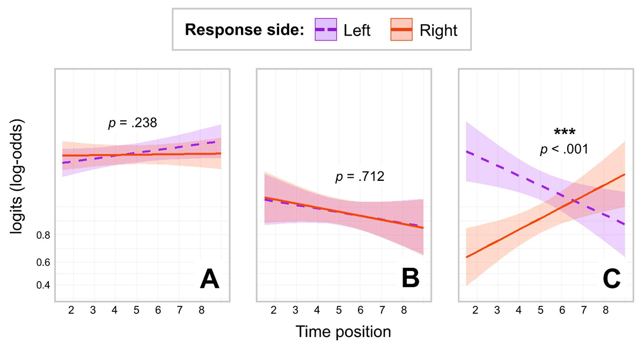This screenshot has width=644, height=350.
Task: Click the 0.6 y-axis tick label
Action: [x=44, y=262]
